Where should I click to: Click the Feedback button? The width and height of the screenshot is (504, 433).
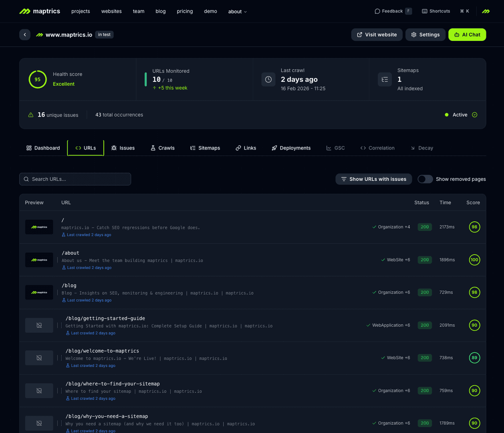[393, 11]
